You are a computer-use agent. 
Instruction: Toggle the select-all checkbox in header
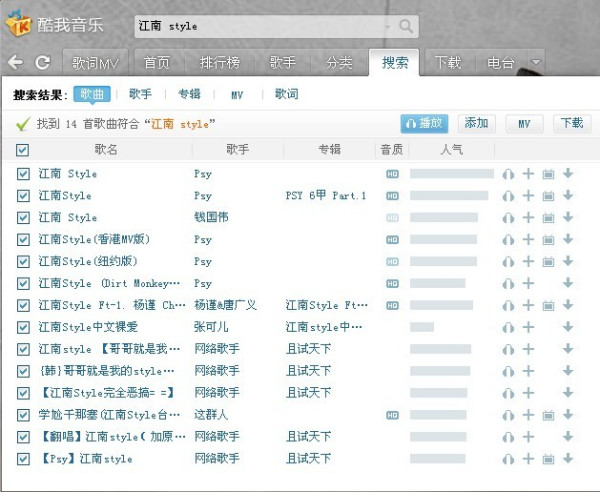23,150
